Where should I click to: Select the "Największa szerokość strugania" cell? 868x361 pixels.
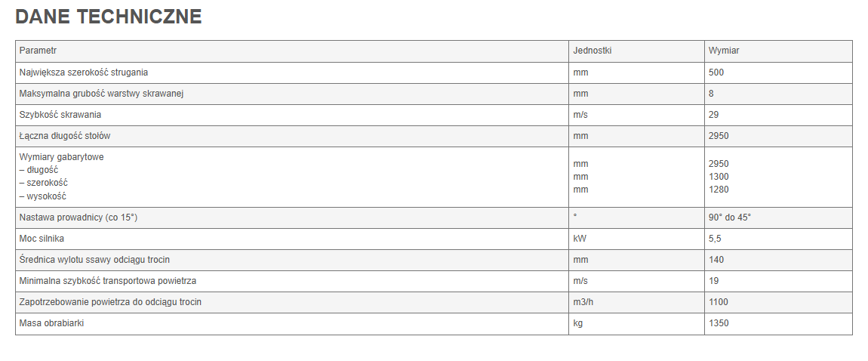[x=84, y=73]
